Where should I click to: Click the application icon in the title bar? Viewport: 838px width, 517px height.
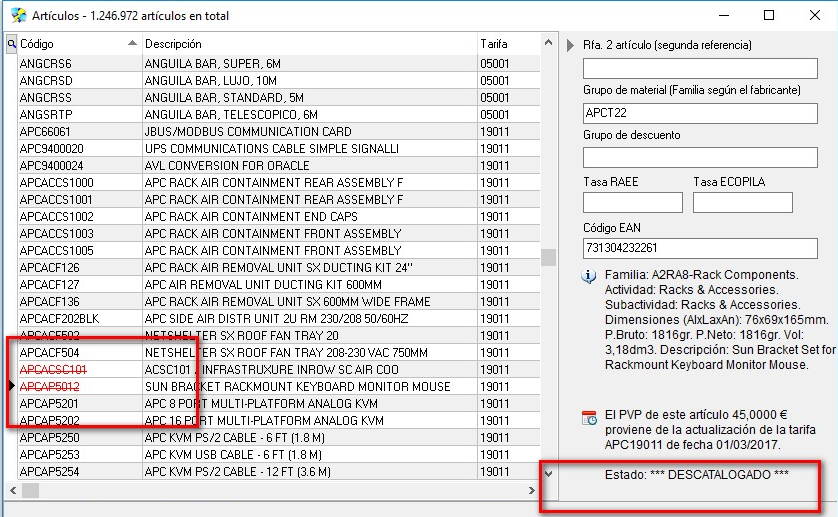18,16
